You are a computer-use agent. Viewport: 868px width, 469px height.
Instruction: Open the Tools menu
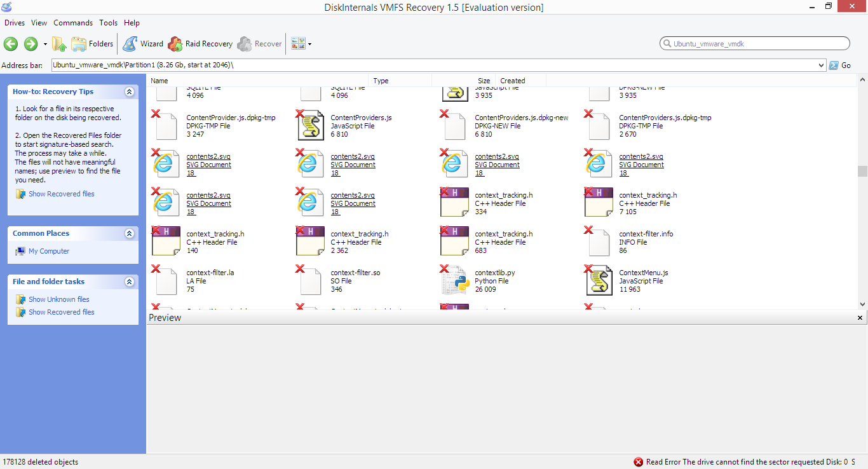(x=109, y=23)
